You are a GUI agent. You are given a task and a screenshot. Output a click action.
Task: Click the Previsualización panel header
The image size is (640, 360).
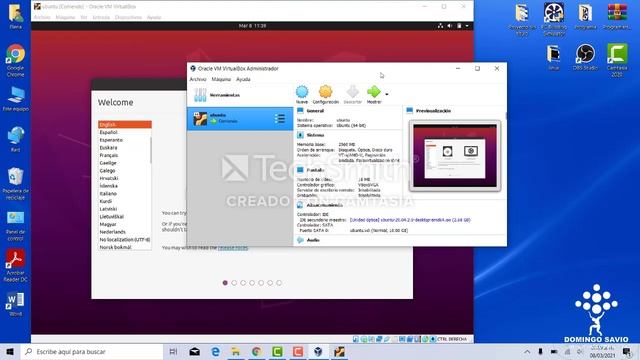433,111
